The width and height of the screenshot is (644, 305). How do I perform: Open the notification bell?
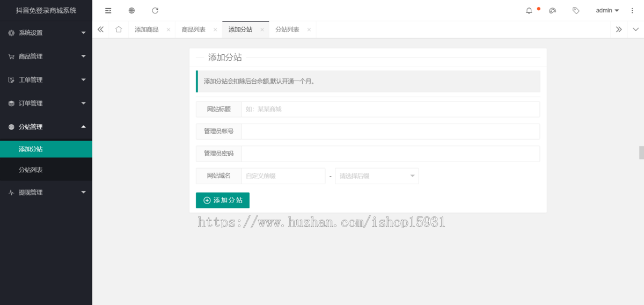529,11
